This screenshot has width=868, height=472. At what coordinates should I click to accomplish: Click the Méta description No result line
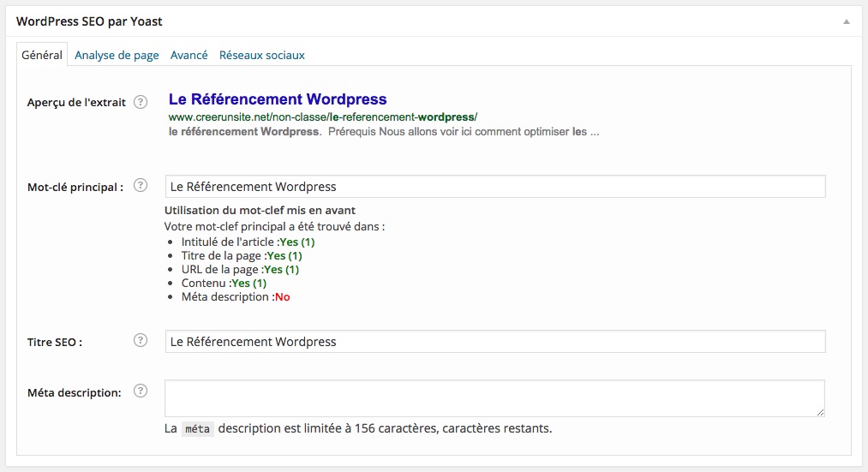[x=236, y=297]
